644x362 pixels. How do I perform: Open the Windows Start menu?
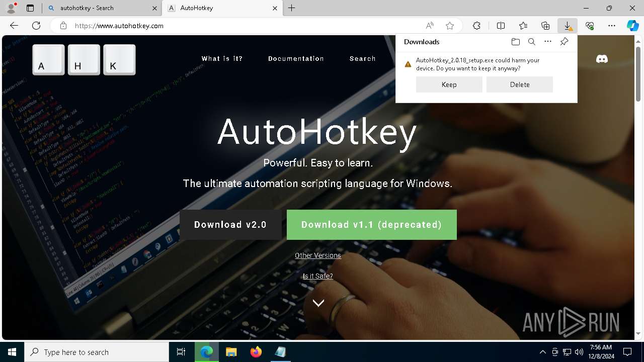(x=12, y=352)
